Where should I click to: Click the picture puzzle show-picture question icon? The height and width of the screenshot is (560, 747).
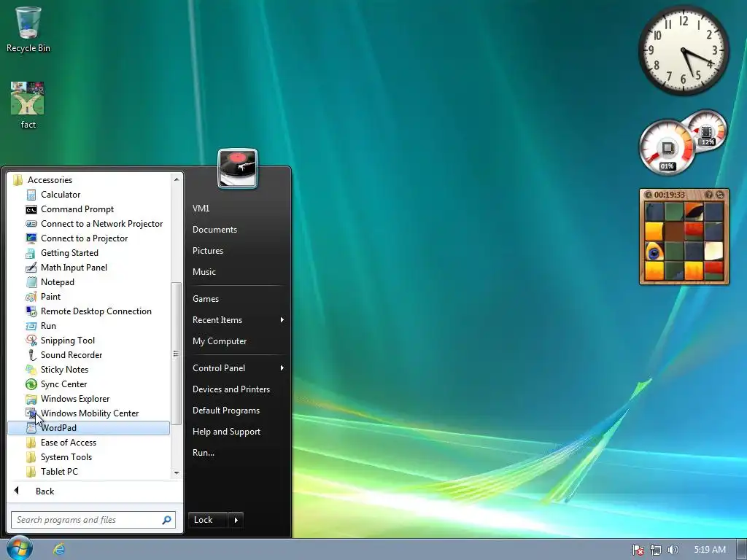pos(708,195)
